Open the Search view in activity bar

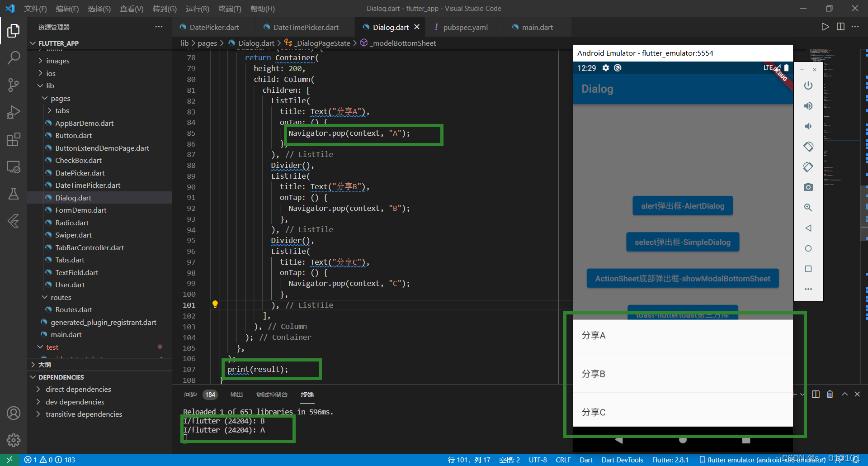point(14,57)
